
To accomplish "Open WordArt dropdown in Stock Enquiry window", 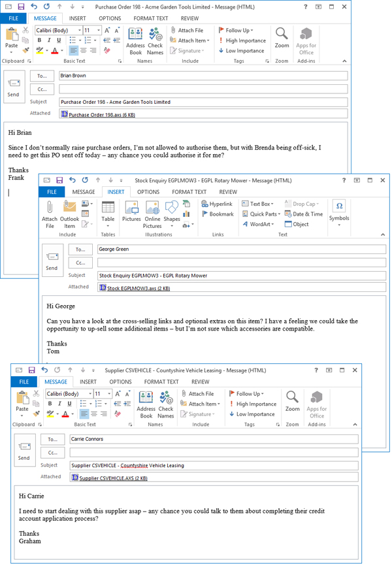I will [x=258, y=224].
